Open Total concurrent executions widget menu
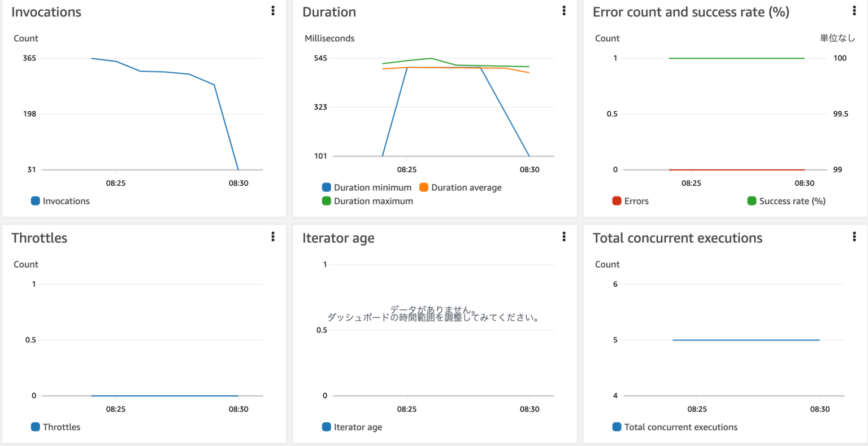The image size is (868, 446). click(854, 237)
